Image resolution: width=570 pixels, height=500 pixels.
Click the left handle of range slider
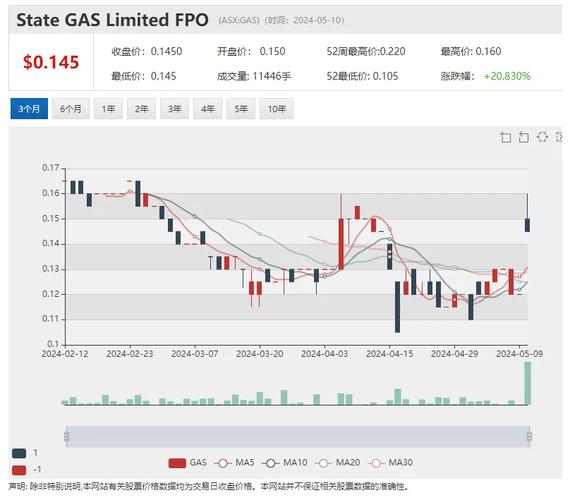[x=67, y=436]
